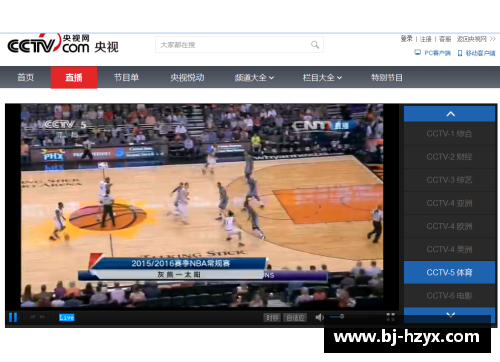The image size is (500, 362).
Task: Open the 节目单 menu tab
Action: click(126, 78)
